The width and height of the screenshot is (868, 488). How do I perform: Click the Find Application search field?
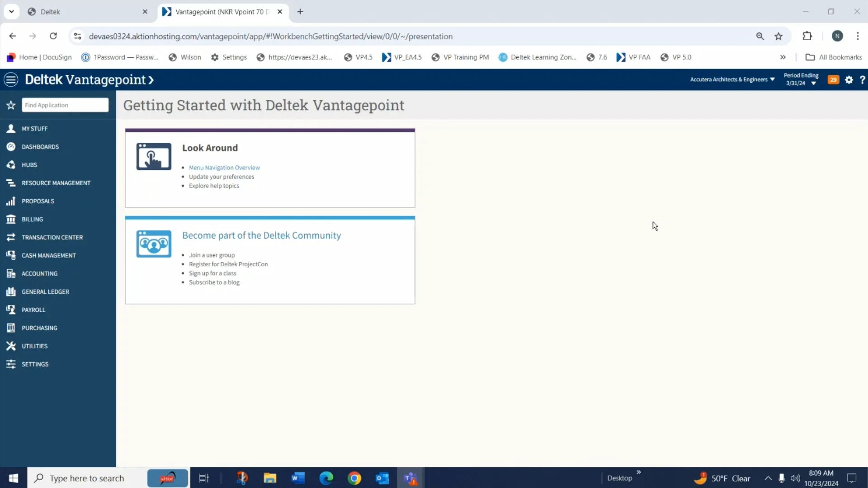[65, 105]
